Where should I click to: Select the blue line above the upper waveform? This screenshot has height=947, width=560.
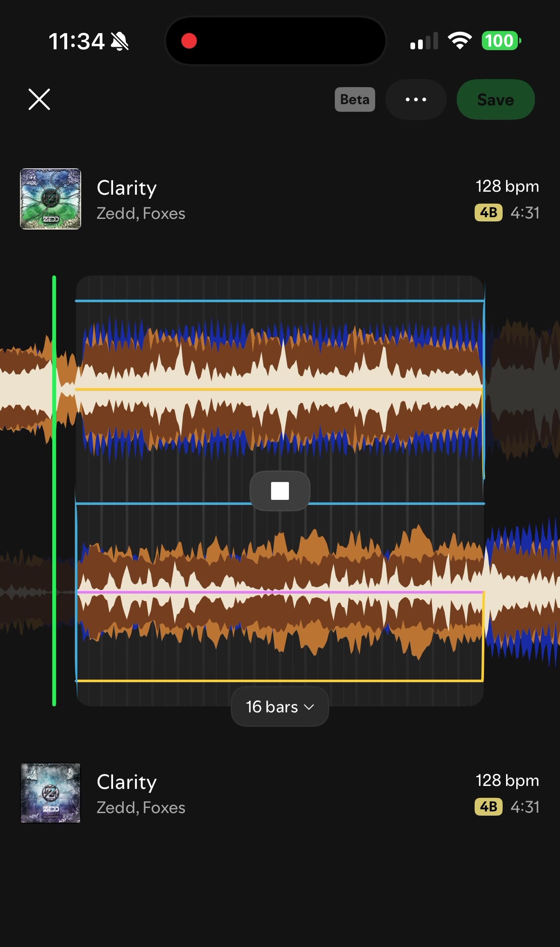tap(280, 301)
